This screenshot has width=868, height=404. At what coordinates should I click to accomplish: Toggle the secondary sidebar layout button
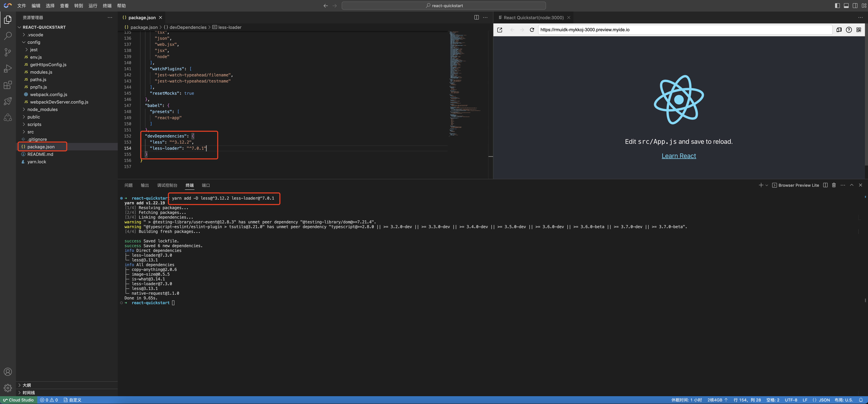click(855, 6)
